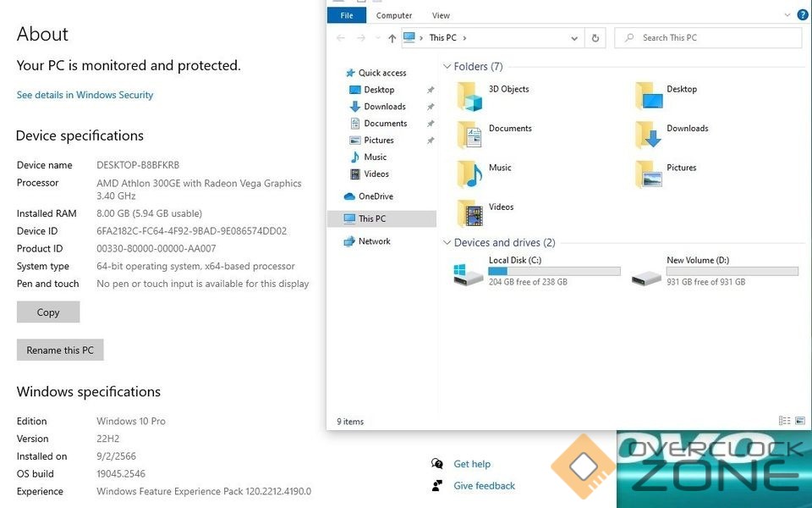
Task: Click the Local Disk (C:) usage bar
Action: 554,271
